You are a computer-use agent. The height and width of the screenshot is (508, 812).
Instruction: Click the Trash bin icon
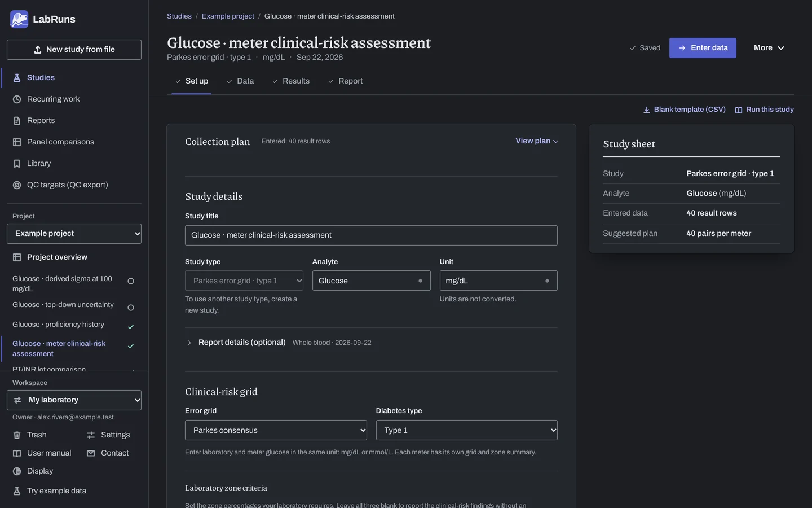pos(17,435)
